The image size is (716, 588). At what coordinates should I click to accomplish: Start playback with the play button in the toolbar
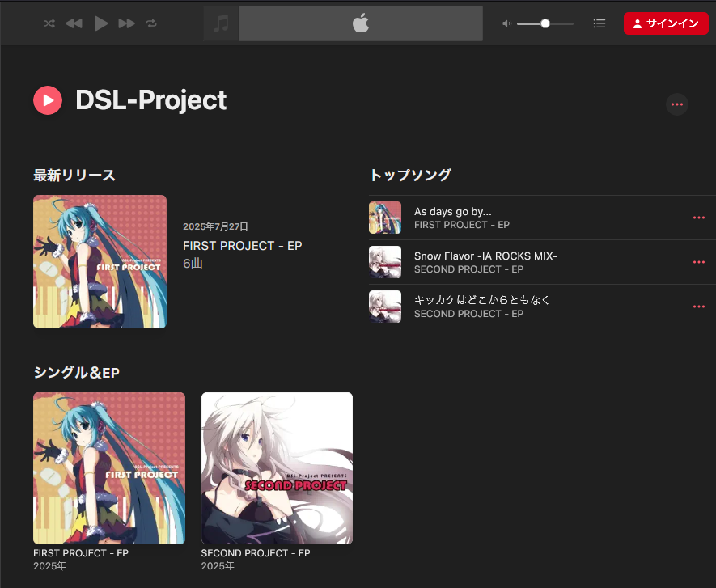100,23
